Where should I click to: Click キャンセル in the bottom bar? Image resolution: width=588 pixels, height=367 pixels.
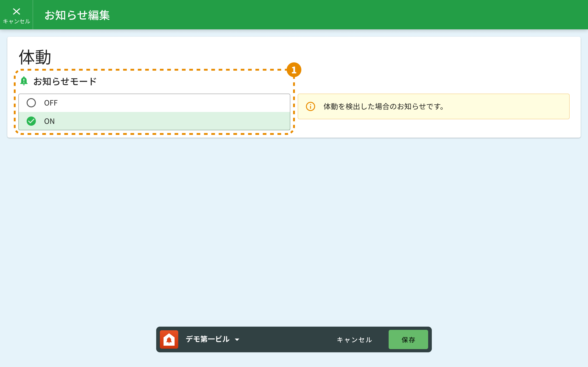tap(354, 339)
